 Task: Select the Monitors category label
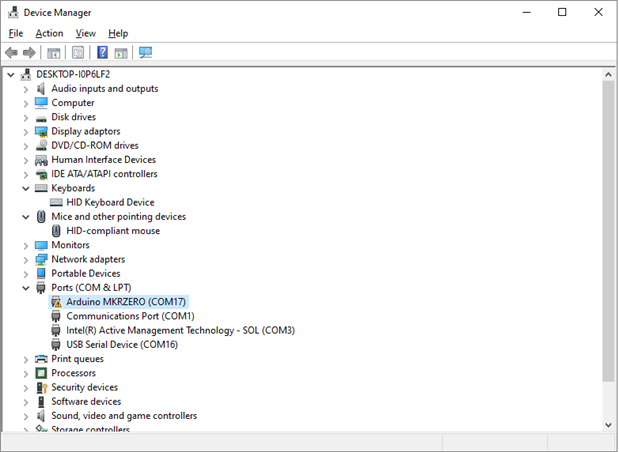(x=70, y=245)
